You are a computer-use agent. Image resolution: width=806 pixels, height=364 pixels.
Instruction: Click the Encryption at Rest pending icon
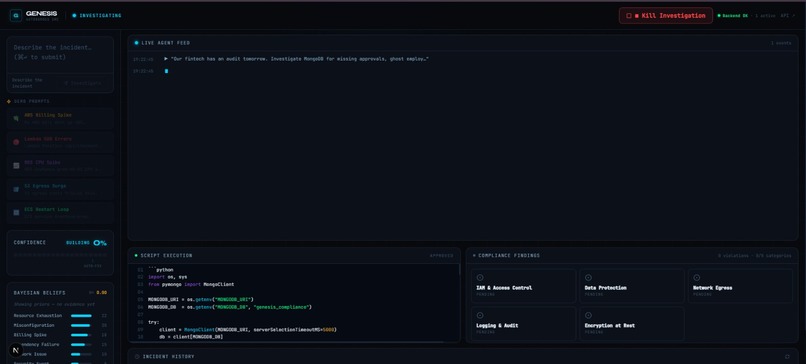589,315
